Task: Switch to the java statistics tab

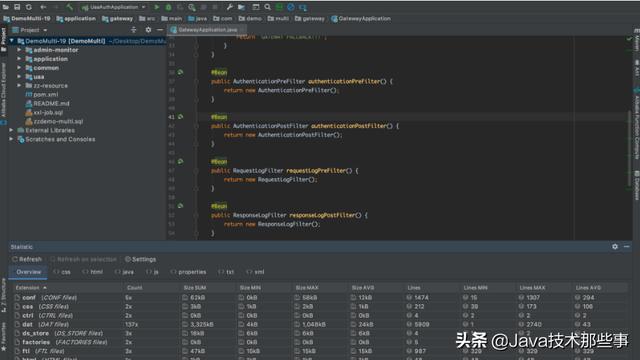Action: [124, 272]
